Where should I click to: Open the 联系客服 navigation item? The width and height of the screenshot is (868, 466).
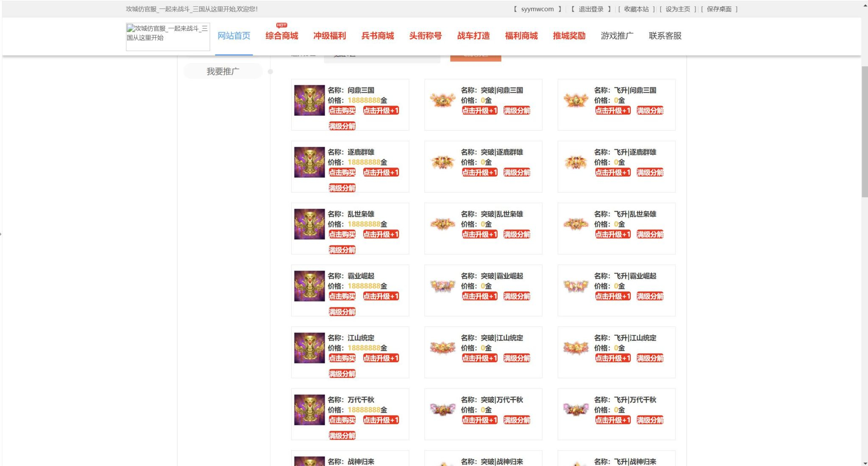(665, 36)
